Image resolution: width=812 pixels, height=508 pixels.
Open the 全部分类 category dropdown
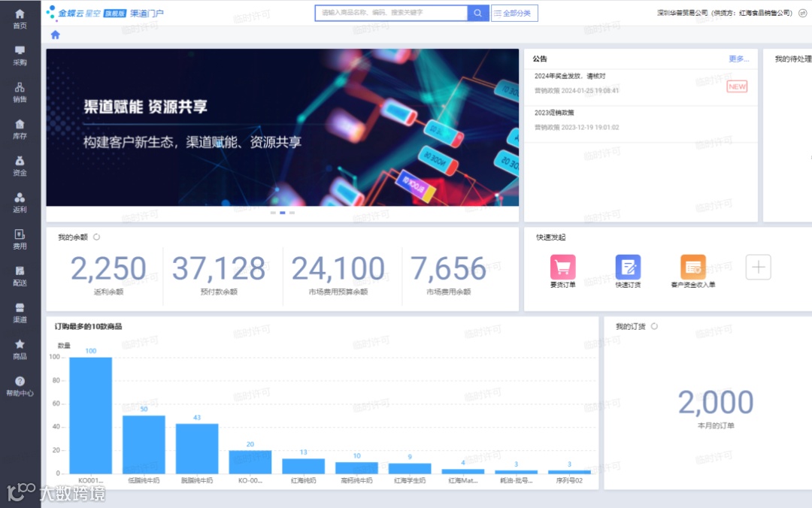(x=514, y=13)
